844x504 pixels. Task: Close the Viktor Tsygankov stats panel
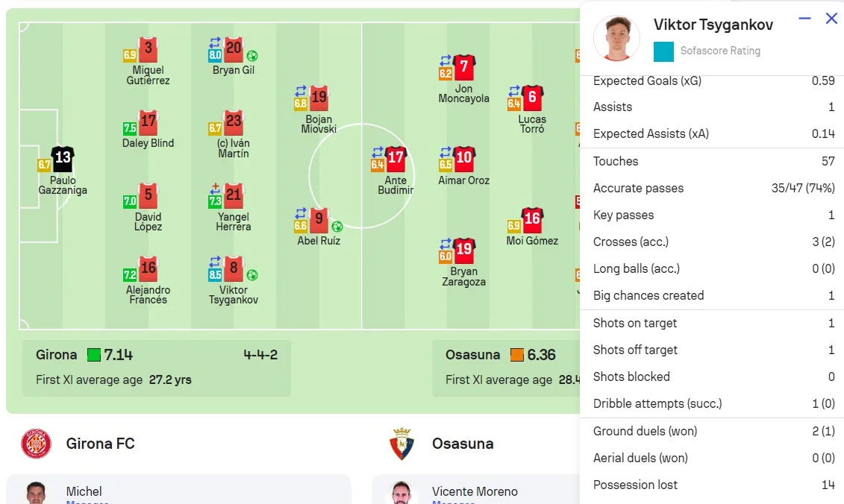coord(831,19)
